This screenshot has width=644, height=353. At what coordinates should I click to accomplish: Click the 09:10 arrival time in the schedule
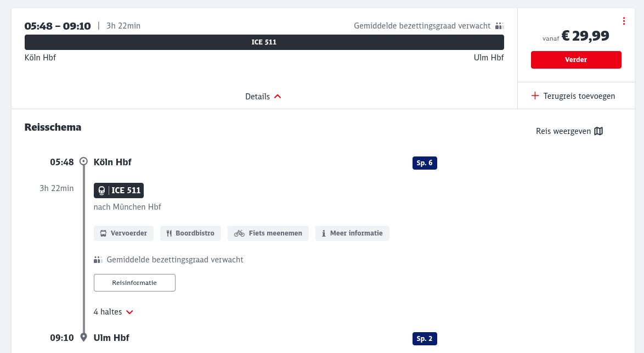(x=62, y=338)
